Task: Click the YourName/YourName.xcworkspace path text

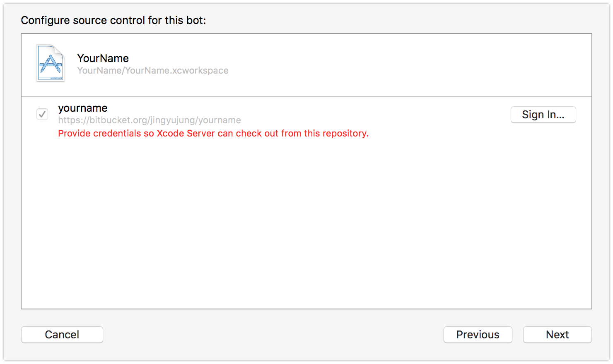Action: (153, 71)
